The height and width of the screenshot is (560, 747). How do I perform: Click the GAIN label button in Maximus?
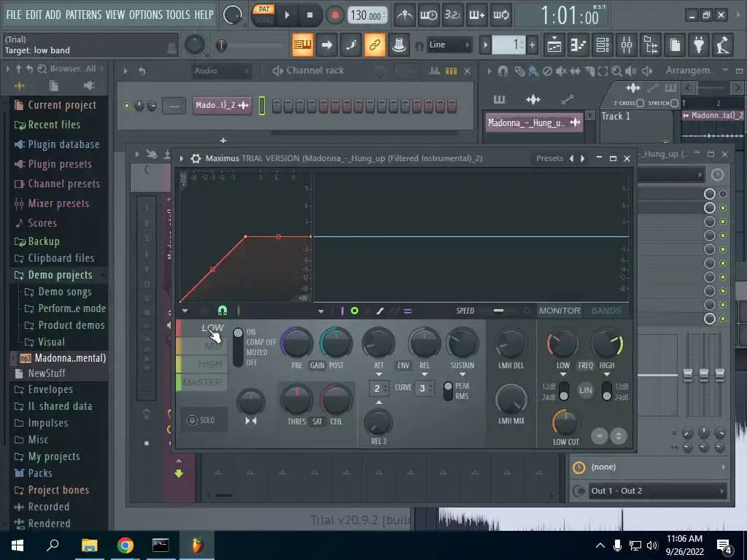(317, 366)
